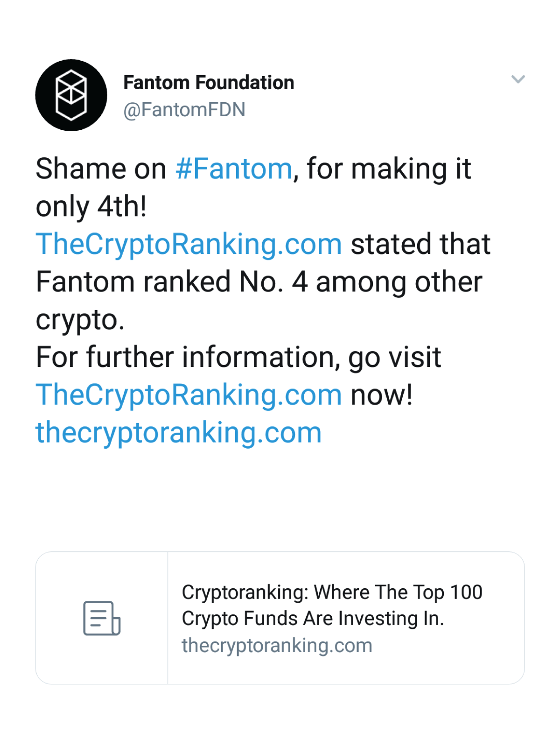Open the lowercase thecryptoranking.com link in tweet
The width and height of the screenshot is (560, 747).
tap(179, 433)
